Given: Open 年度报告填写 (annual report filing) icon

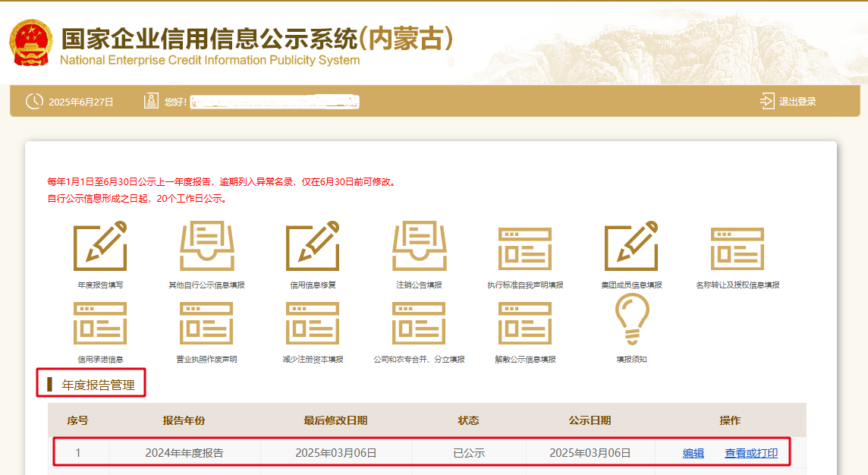Looking at the screenshot, I should coord(100,247).
